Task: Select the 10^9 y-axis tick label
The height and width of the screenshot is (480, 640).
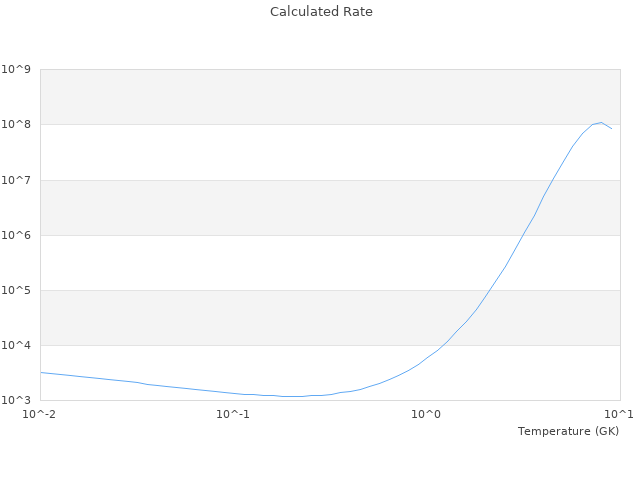Action: tap(17, 70)
